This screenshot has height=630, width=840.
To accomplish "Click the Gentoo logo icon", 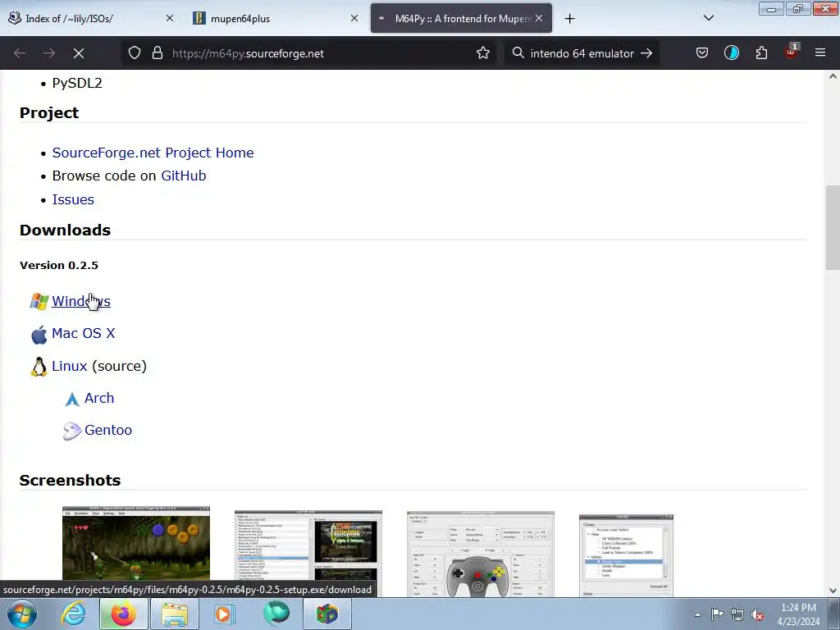I will pos(72,431).
